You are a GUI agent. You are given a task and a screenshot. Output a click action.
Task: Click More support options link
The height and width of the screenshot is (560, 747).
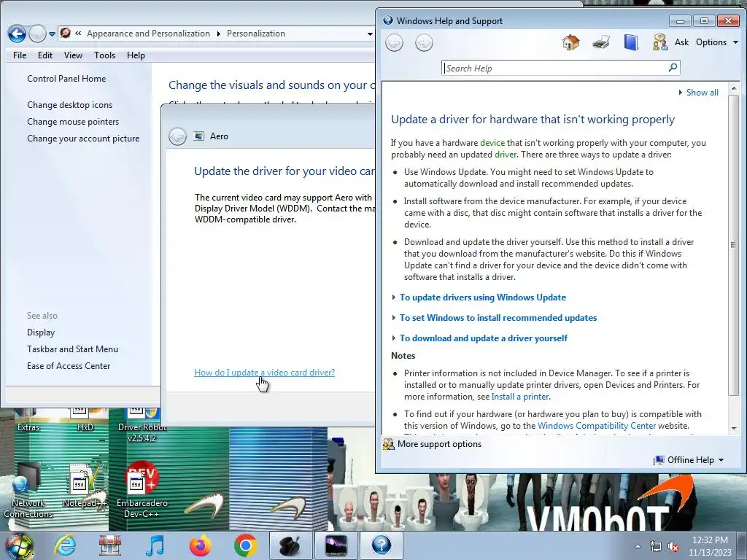[439, 444]
